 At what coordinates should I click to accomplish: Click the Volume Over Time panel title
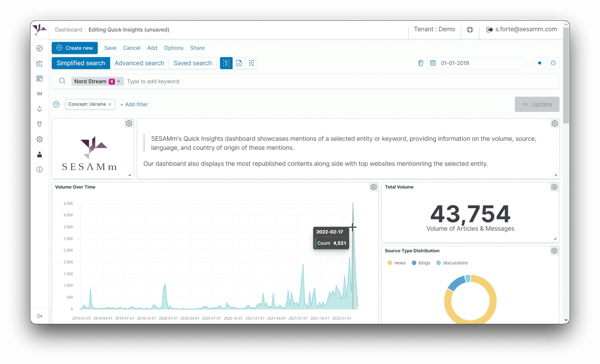(75, 187)
